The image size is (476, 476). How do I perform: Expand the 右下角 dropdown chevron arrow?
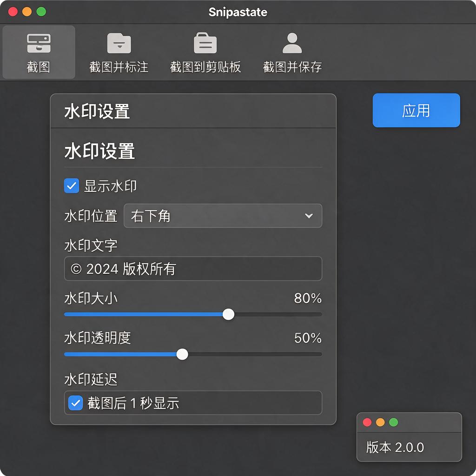309,216
